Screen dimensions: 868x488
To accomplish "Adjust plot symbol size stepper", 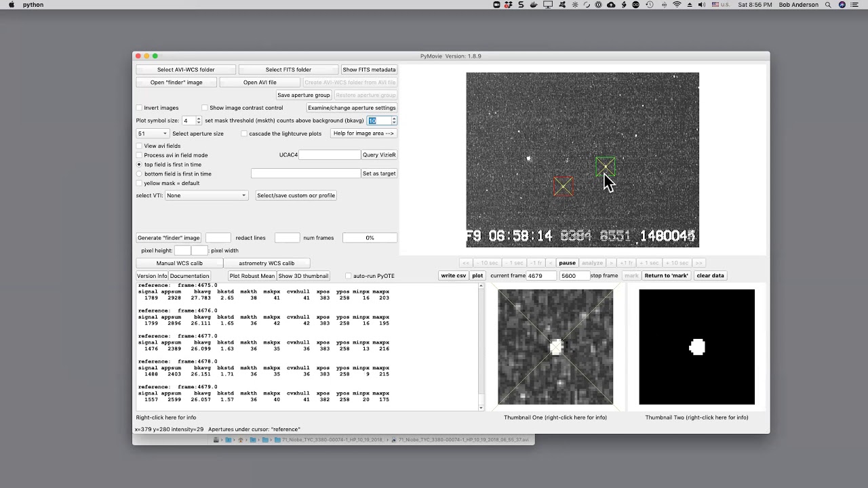I will coord(199,121).
